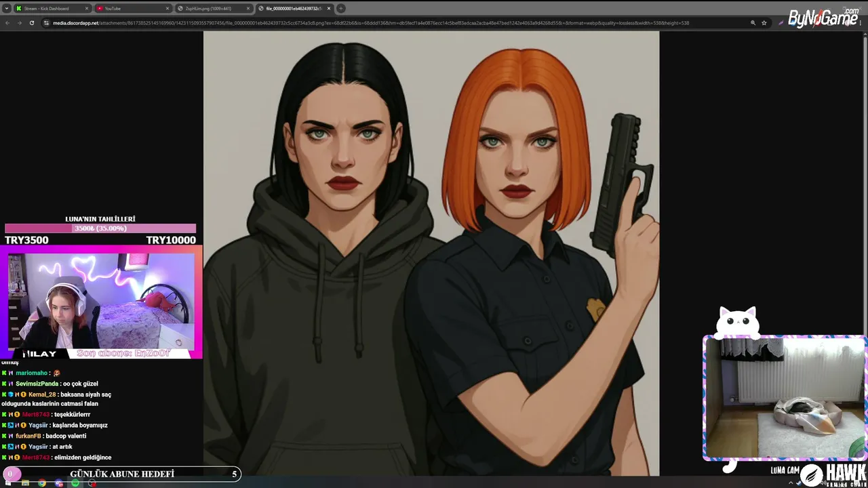Switch to the Stream - Kick Dashboard tab
The width and height of the screenshot is (868, 488).
[52, 8]
